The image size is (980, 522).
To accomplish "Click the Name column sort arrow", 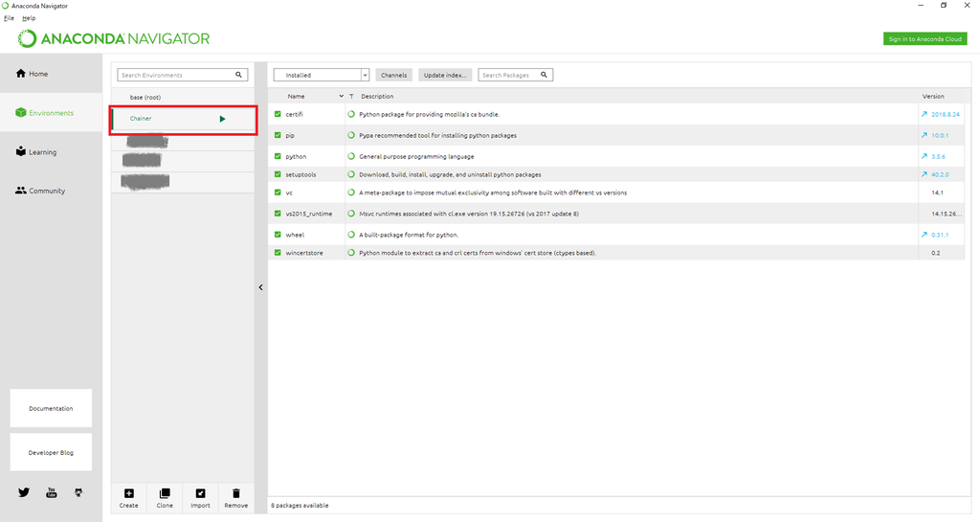I will point(342,97).
